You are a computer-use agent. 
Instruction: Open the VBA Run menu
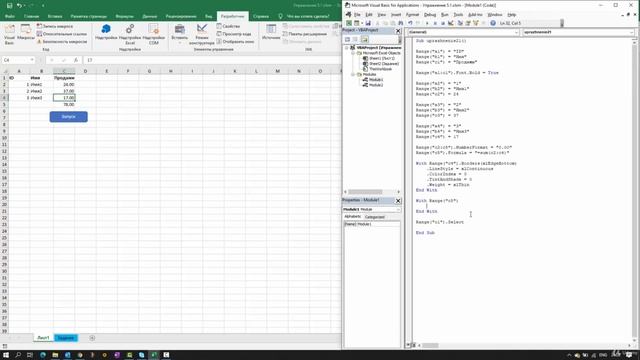pos(444,15)
